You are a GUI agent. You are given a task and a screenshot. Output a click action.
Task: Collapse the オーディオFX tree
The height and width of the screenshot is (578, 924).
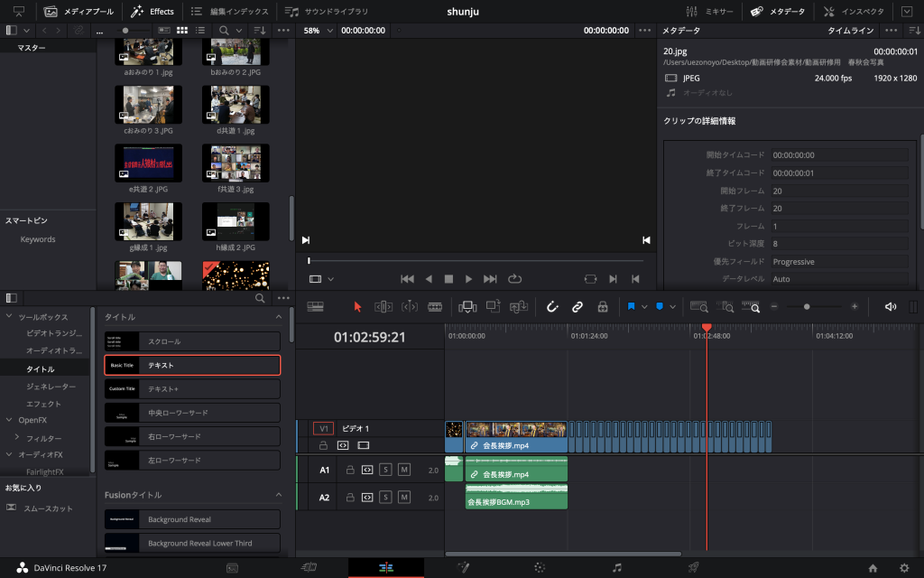pyautogui.click(x=9, y=455)
